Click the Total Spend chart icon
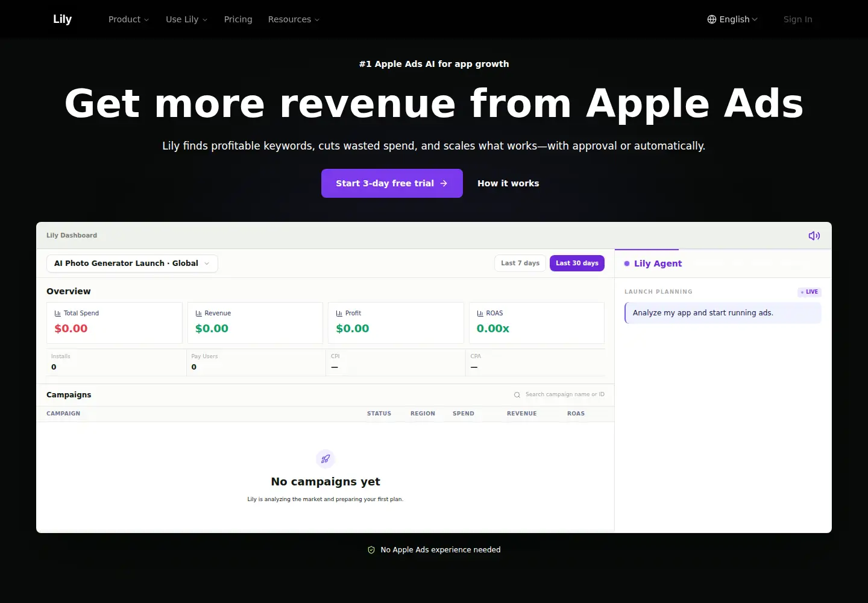Image resolution: width=868 pixels, height=603 pixels. (x=58, y=314)
